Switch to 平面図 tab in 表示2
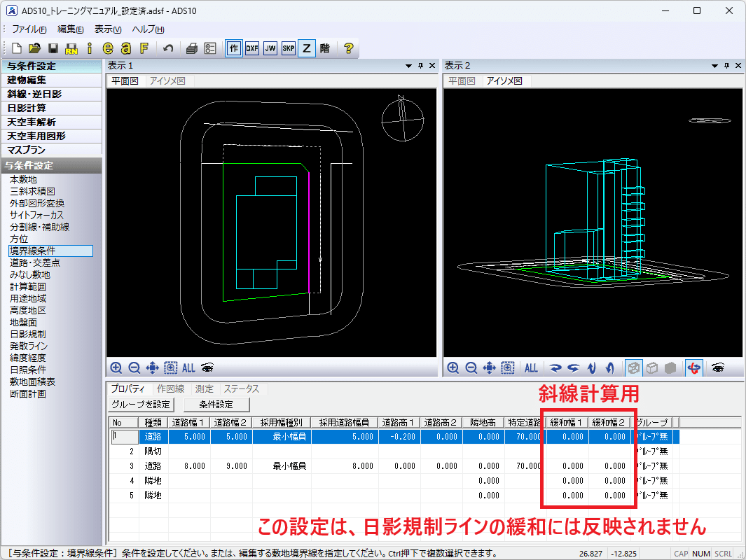Viewport: 746px width, 560px height. pyautogui.click(x=462, y=80)
